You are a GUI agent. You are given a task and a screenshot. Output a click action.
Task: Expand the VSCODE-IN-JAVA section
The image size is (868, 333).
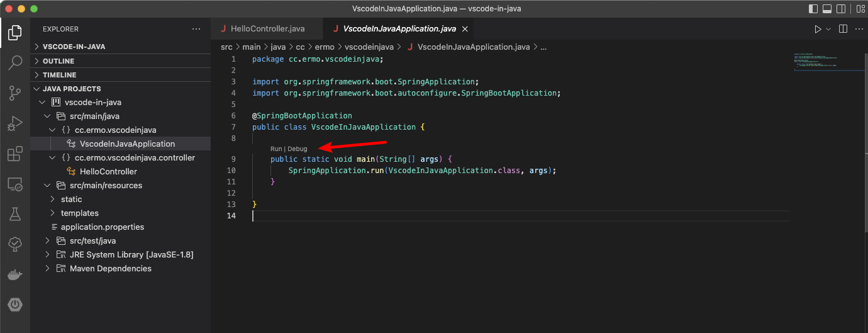[121, 47]
